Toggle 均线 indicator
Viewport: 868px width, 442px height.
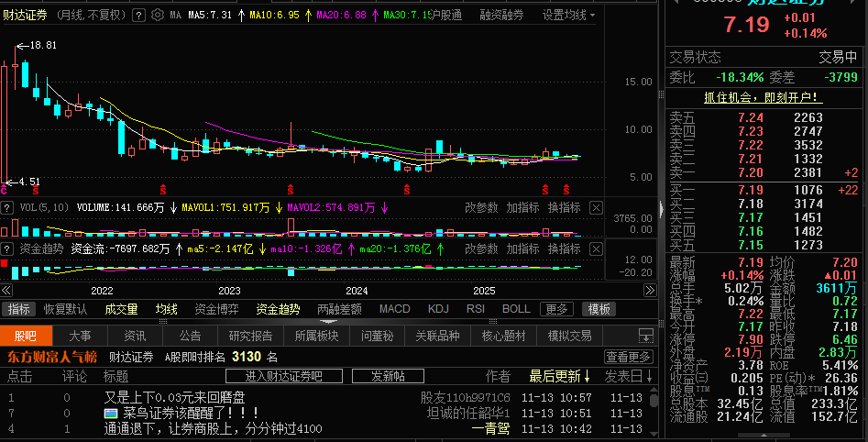pyautogui.click(x=166, y=309)
